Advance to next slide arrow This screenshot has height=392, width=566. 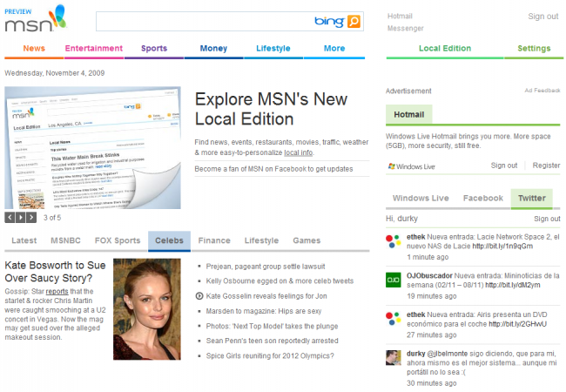point(31,217)
